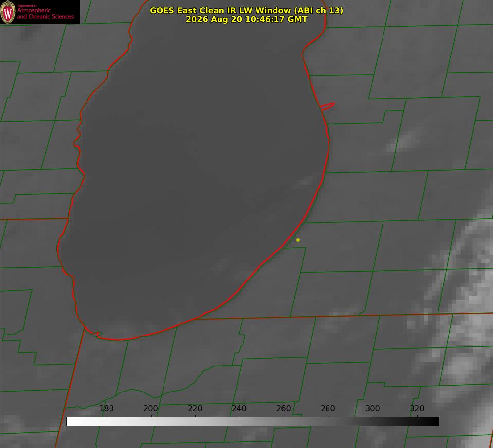Click the 220 temperature scale label
Viewport: 493px width, 448px height.
[x=195, y=408]
